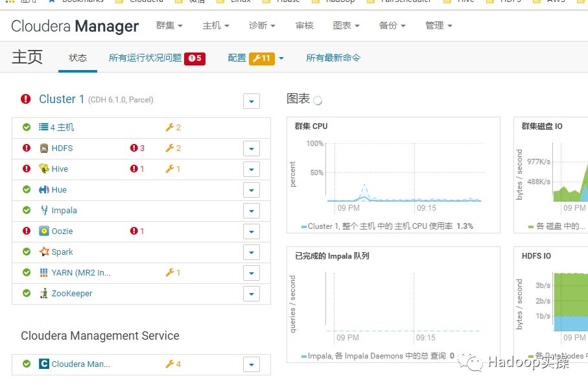Click the green health check icon for ZooKeeper

27,293
